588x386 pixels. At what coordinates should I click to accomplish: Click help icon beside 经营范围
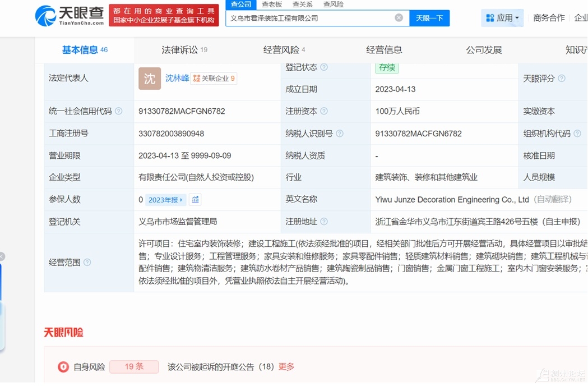[87, 263]
